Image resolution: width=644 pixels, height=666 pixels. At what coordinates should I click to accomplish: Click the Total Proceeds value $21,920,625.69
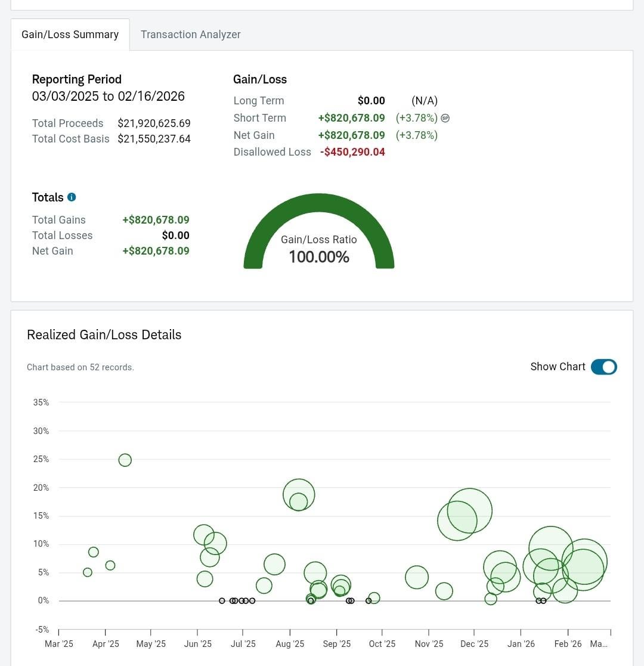[154, 123]
